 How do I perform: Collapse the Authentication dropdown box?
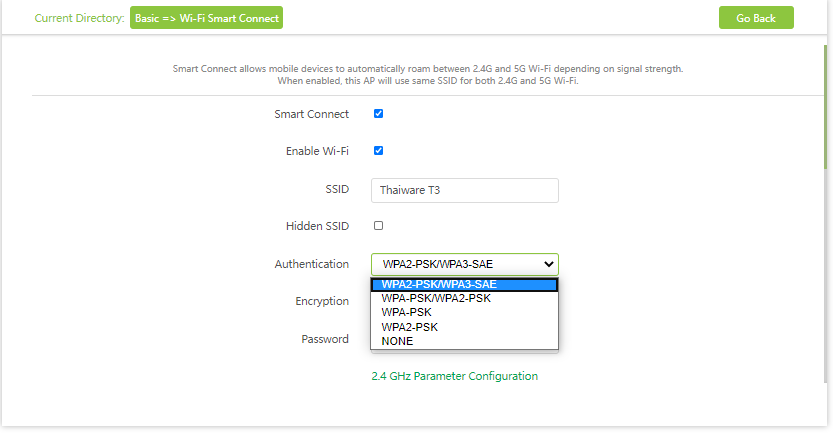tap(464, 264)
